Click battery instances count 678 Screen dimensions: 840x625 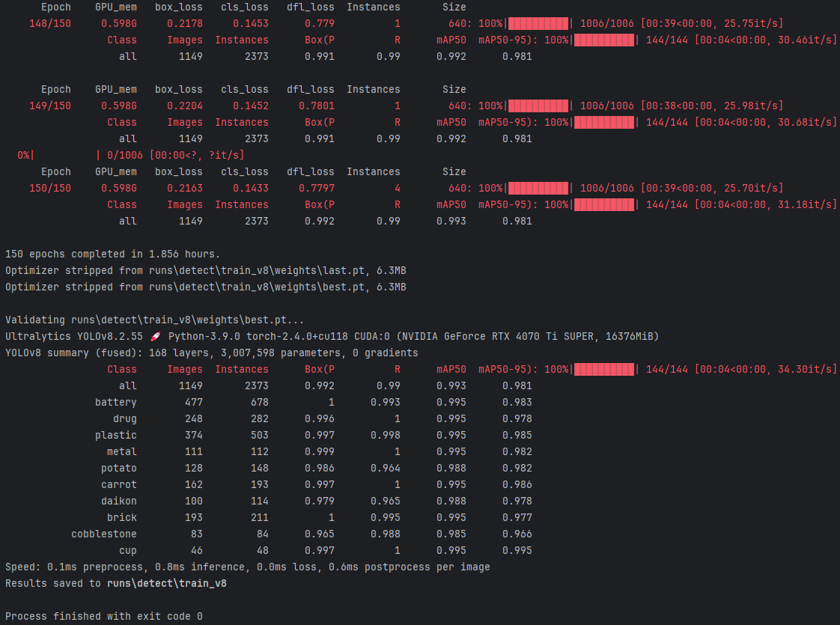259,402
